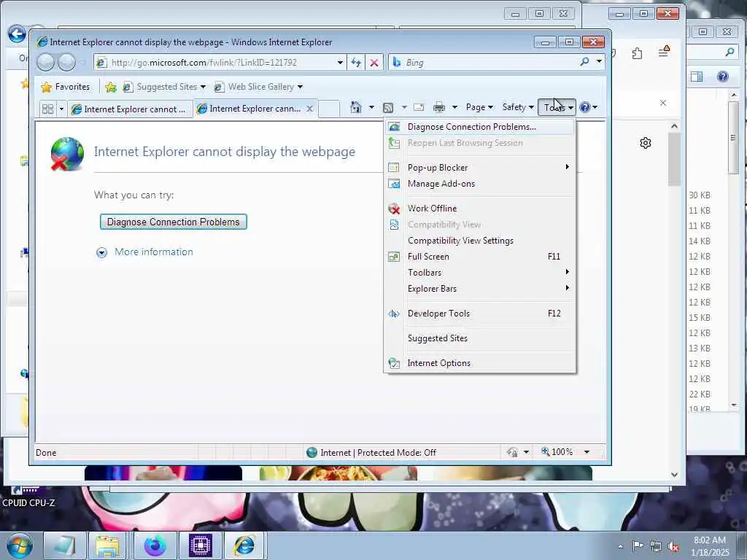The width and height of the screenshot is (747, 560).
Task: Close the active Internet Explorer tab
Action: coord(309,109)
